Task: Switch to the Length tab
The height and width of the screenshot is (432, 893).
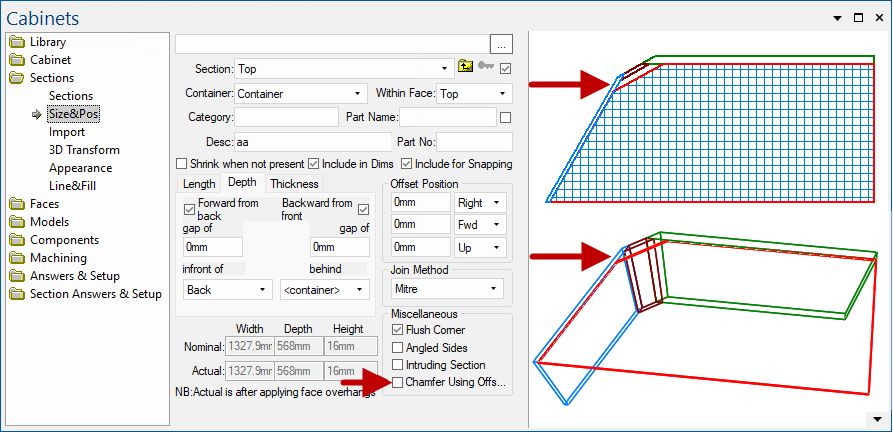Action: pos(198,184)
